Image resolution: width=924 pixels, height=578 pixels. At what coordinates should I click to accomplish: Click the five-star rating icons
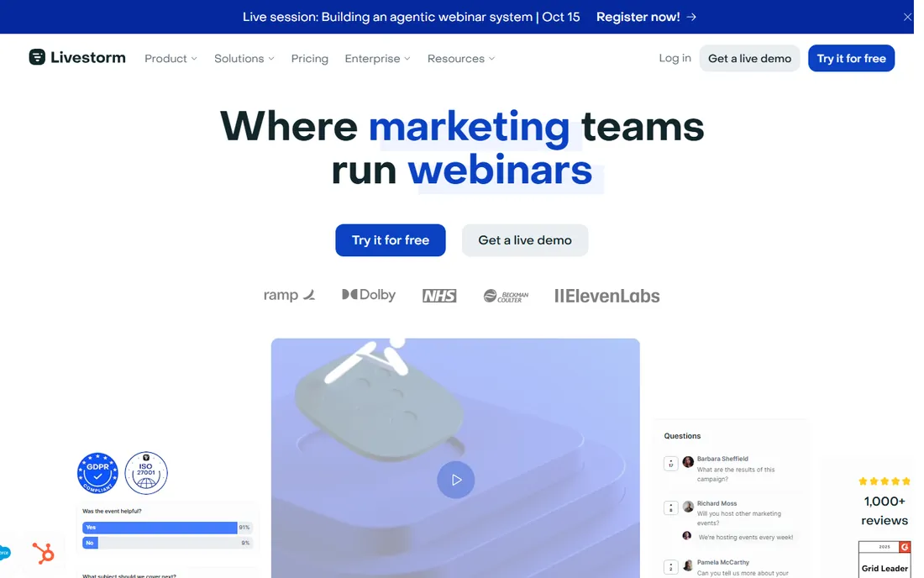(884, 481)
